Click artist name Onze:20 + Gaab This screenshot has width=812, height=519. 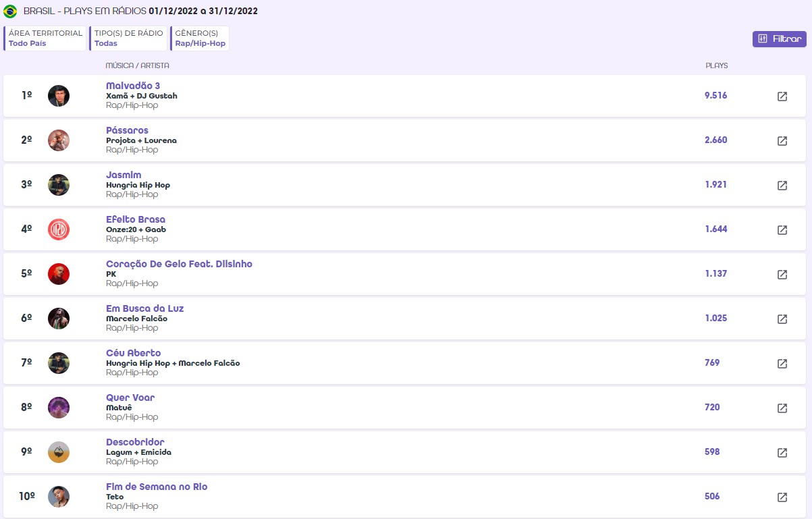[x=136, y=229]
